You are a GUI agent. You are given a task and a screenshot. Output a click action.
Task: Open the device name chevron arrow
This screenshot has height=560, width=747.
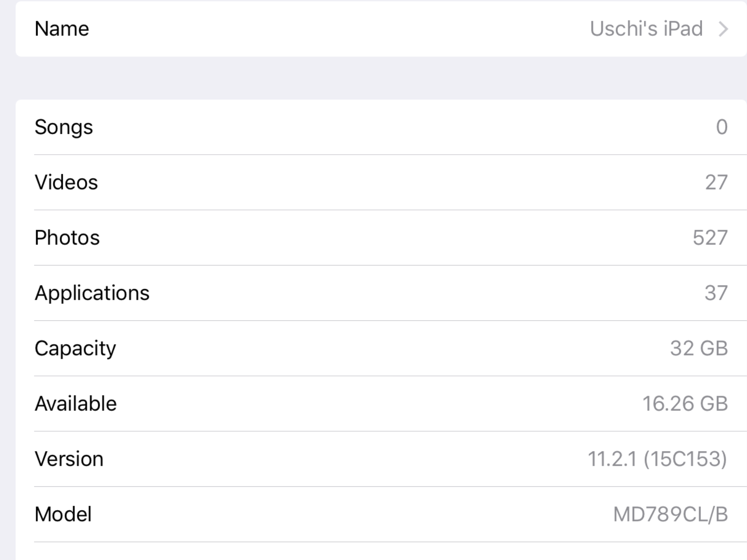[x=723, y=29]
